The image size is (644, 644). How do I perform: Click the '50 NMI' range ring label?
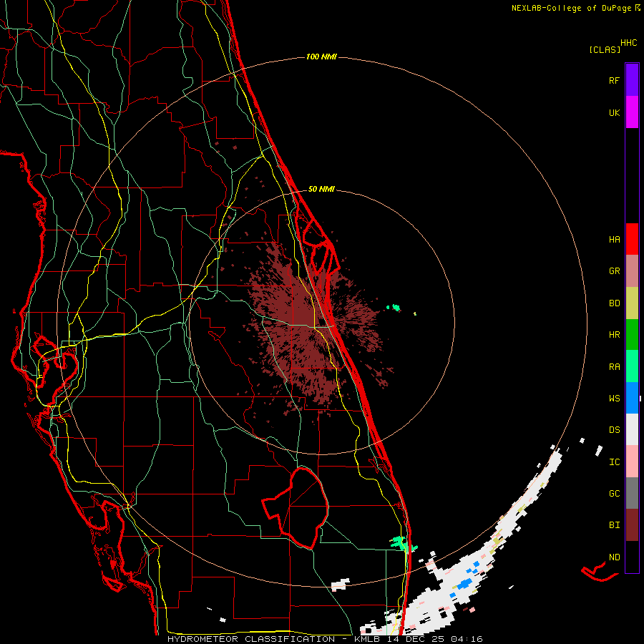(x=321, y=189)
